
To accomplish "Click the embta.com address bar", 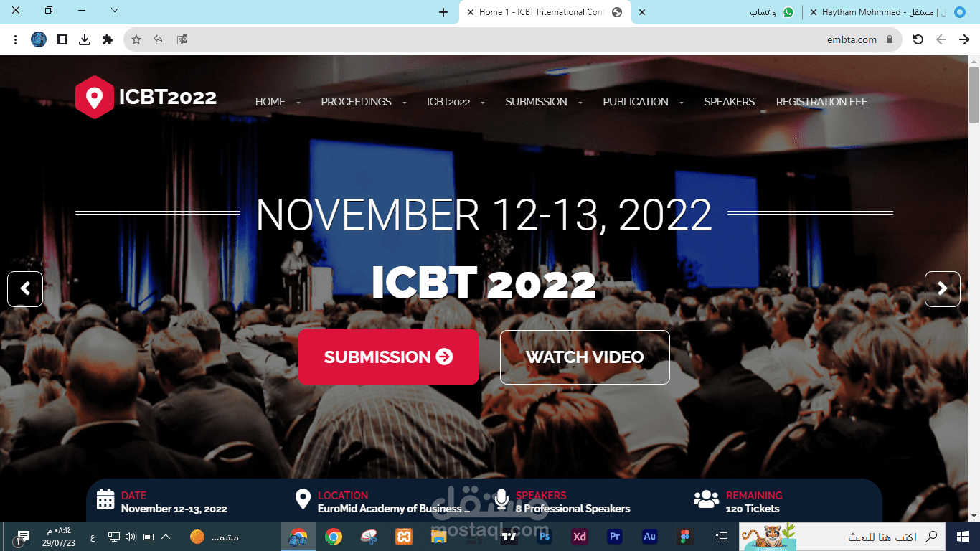I will (x=513, y=39).
